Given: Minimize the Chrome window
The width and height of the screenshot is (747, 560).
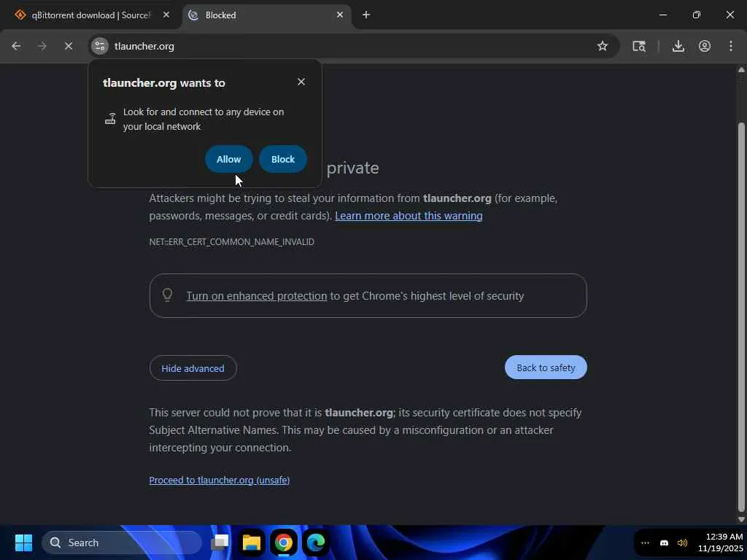Looking at the screenshot, I should pyautogui.click(x=662, y=15).
